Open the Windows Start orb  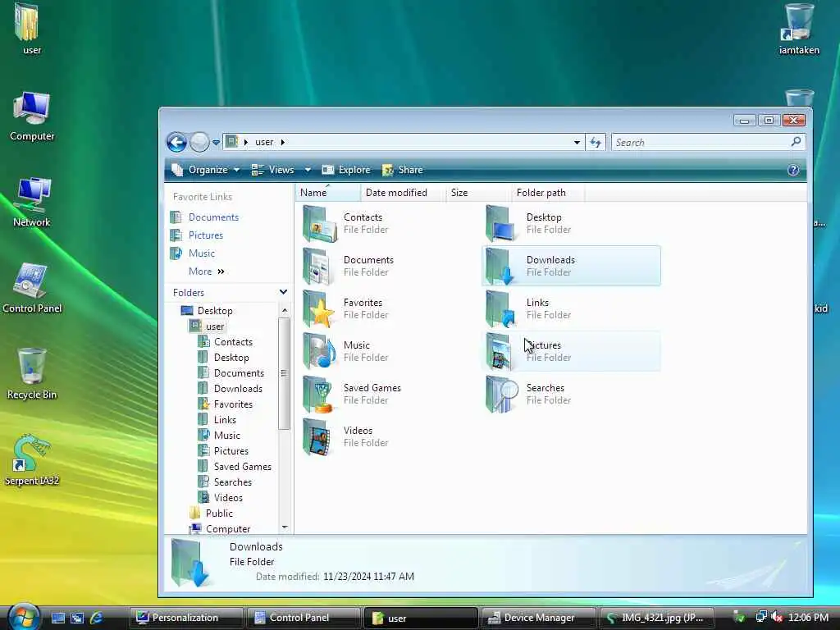(22, 616)
